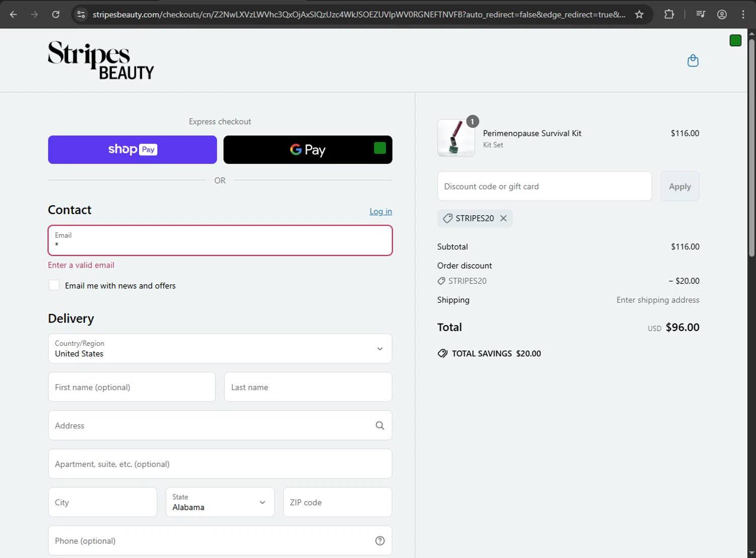Reload the checkout page
This screenshot has height=558, width=756.
[56, 14]
